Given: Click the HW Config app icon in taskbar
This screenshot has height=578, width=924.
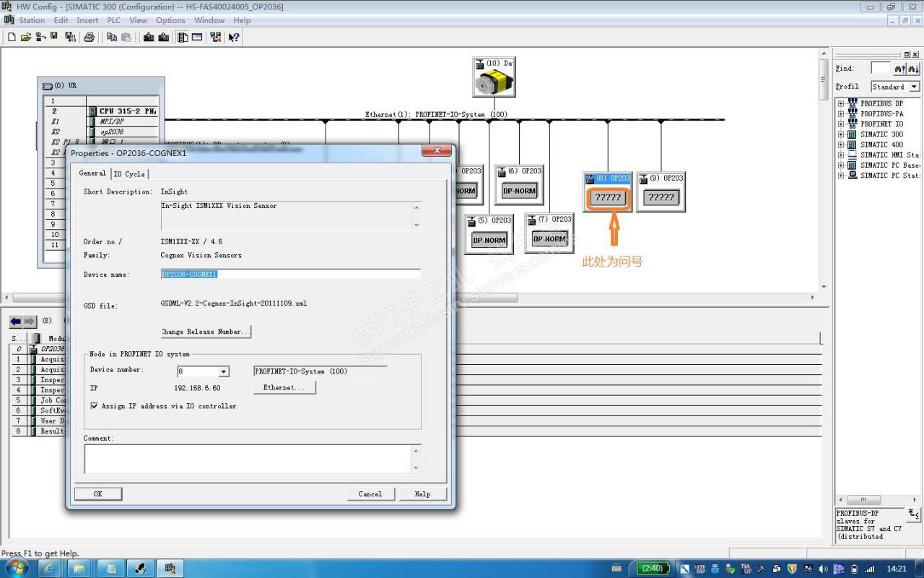Looking at the screenshot, I should pos(170,568).
